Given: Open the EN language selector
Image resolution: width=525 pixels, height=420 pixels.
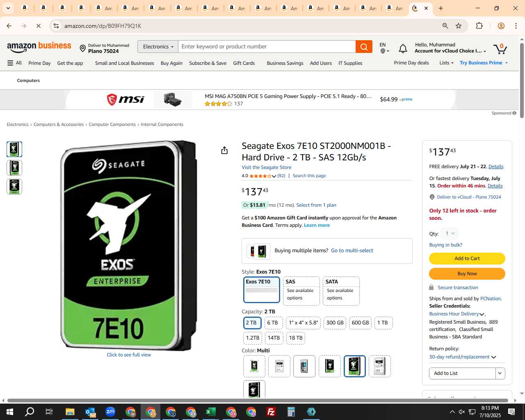Looking at the screenshot, I should 384,48.
